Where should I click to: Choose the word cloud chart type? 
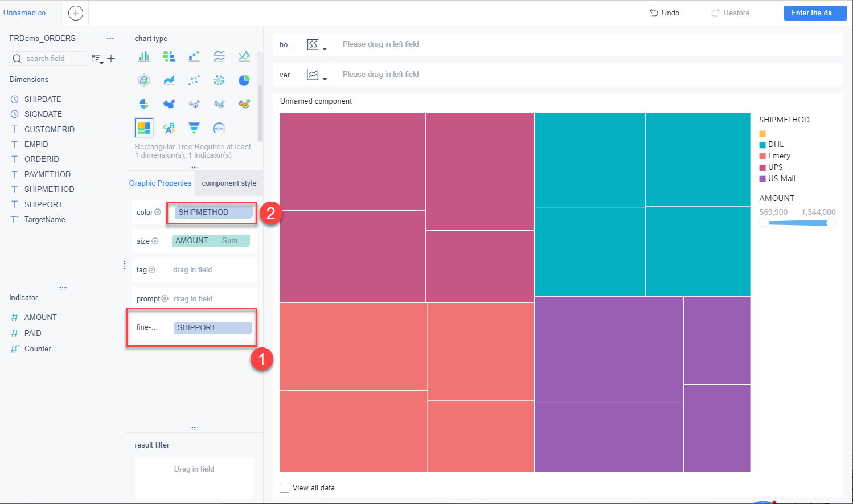point(169,128)
